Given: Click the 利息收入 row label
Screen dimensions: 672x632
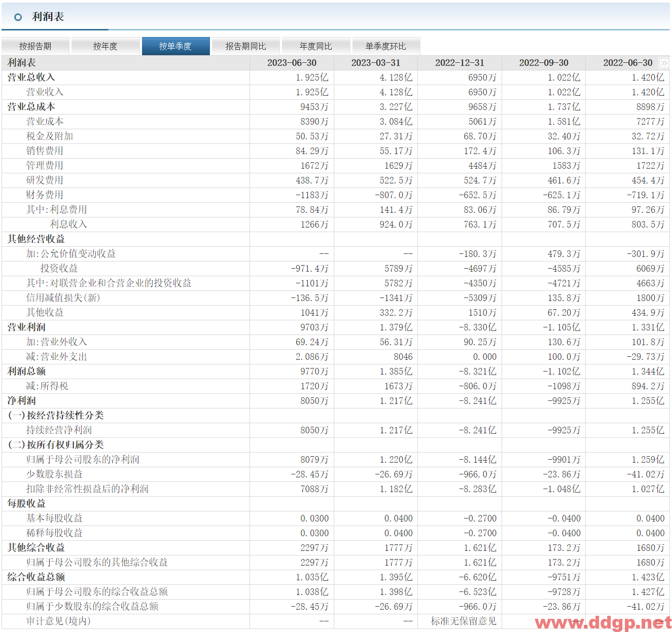Looking at the screenshot, I should tap(68, 225).
